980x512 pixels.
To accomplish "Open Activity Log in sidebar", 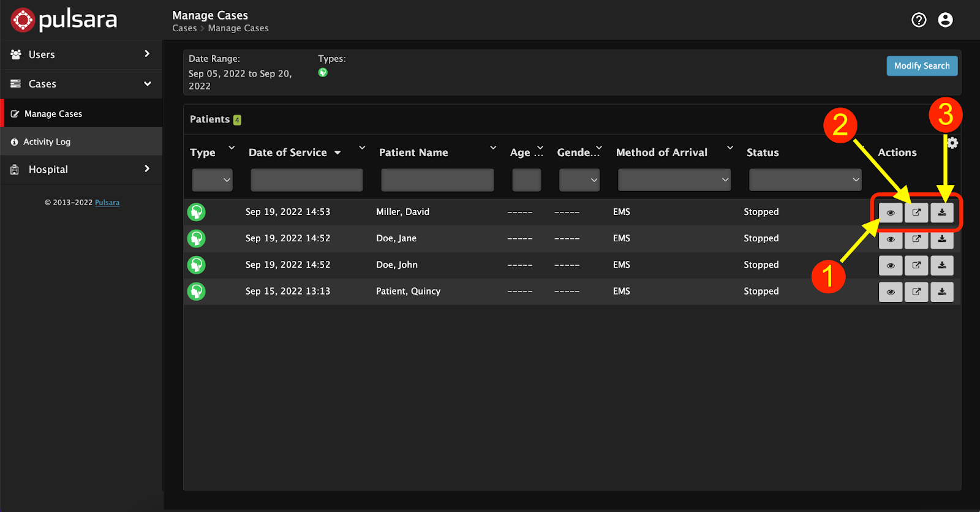I will [x=81, y=141].
